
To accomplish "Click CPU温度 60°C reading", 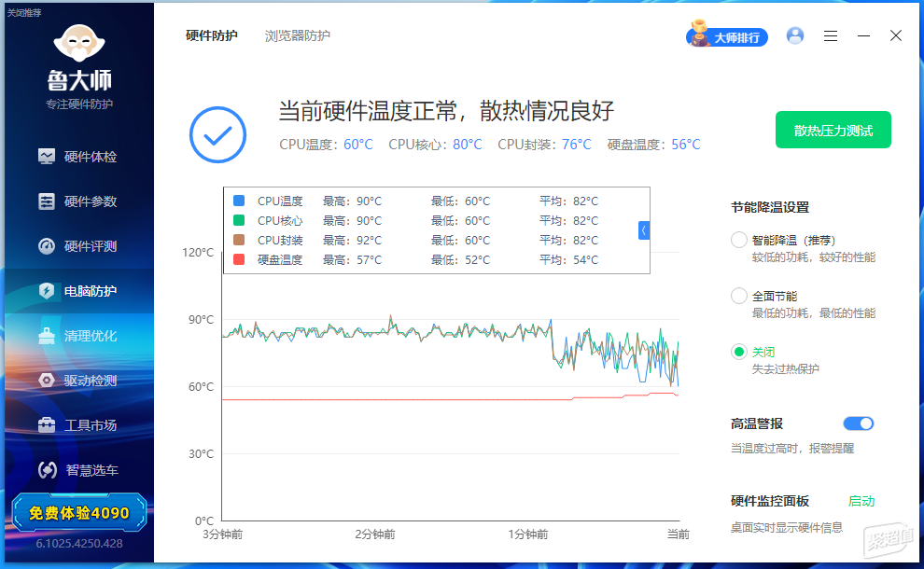I will (x=326, y=145).
